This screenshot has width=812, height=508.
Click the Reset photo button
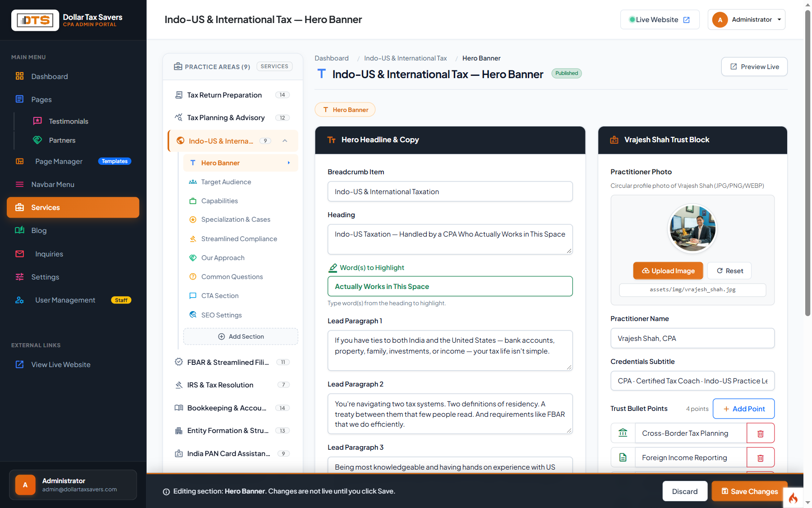coord(729,270)
